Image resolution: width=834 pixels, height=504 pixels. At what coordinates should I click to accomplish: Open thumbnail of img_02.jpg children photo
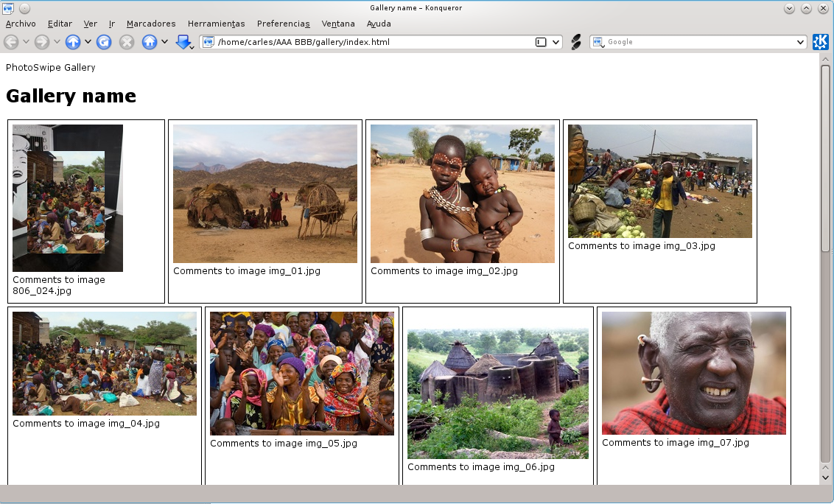(x=463, y=194)
